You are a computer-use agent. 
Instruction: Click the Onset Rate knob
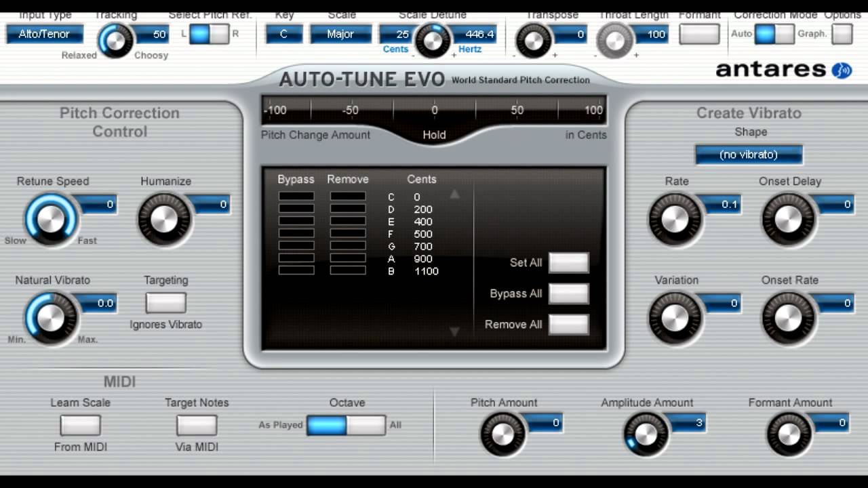[x=788, y=318]
